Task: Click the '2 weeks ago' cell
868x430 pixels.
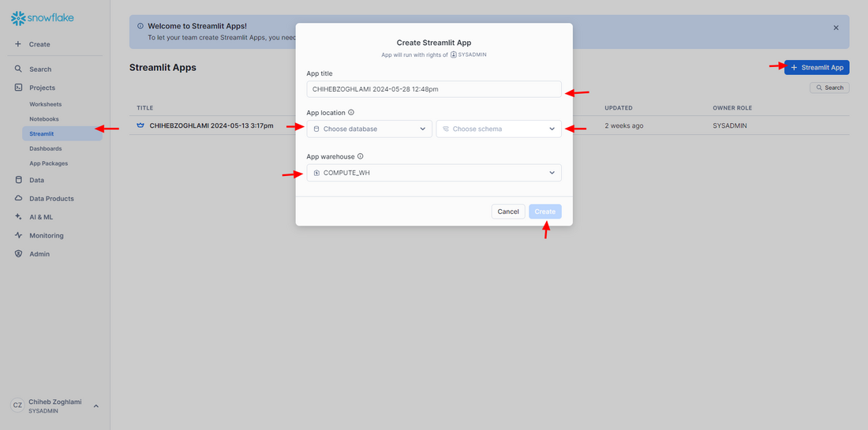Action: (624, 125)
